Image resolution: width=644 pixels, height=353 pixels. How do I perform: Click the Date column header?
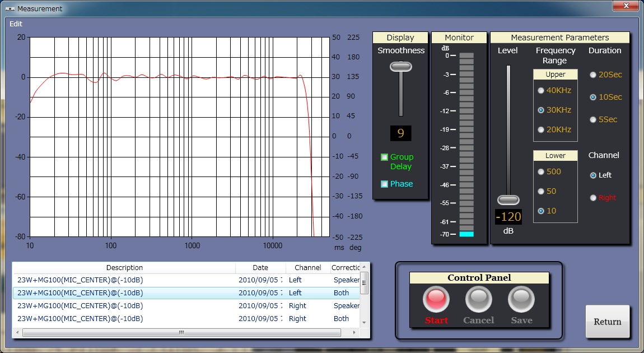click(260, 268)
